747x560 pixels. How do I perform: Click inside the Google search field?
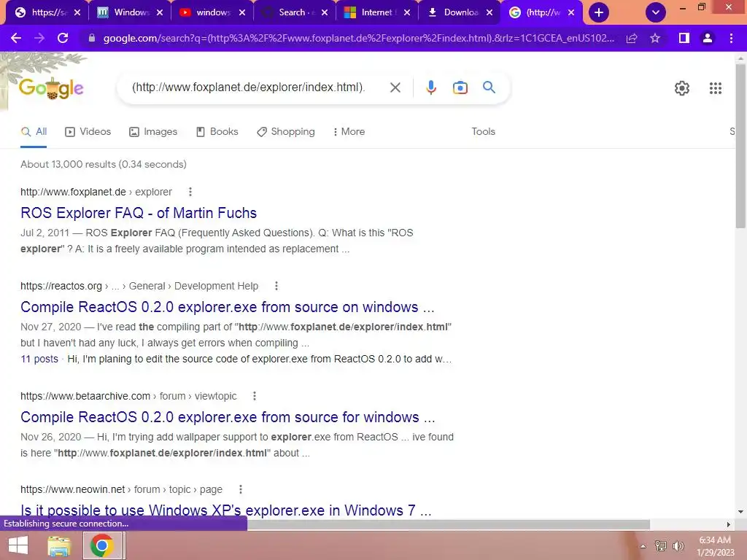[248, 87]
